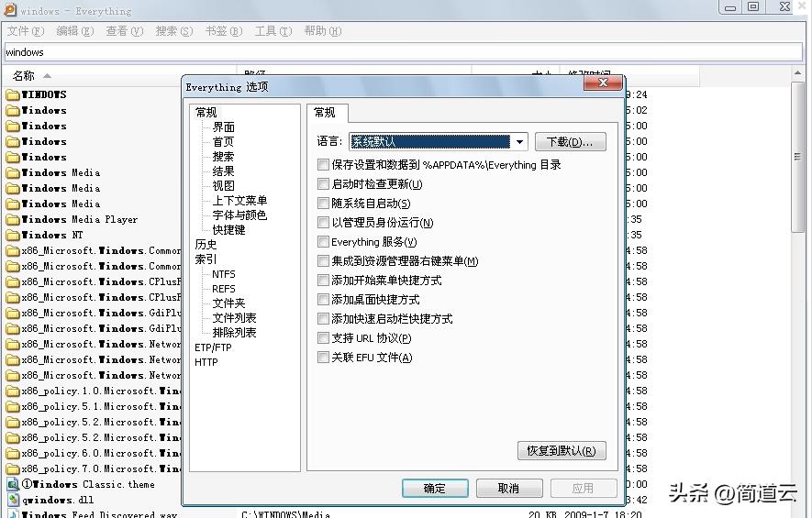Viewport: 812px width, 518px height.
Task: Toggle support URL protocol checkbox
Action: [x=323, y=338]
